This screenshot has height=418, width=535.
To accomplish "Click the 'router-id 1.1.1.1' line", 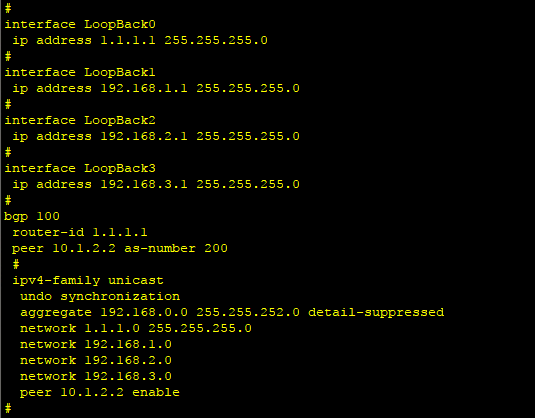I will click(80, 232).
